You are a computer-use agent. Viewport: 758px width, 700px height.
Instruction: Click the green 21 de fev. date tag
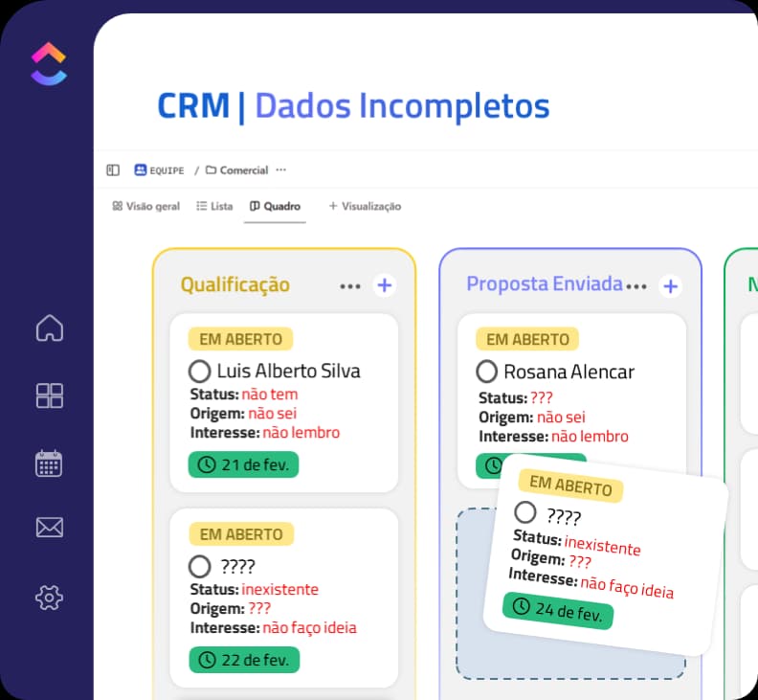pyautogui.click(x=244, y=464)
